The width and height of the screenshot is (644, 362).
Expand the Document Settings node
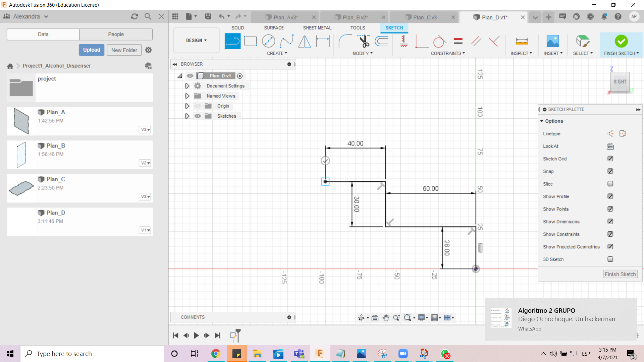pyautogui.click(x=187, y=86)
